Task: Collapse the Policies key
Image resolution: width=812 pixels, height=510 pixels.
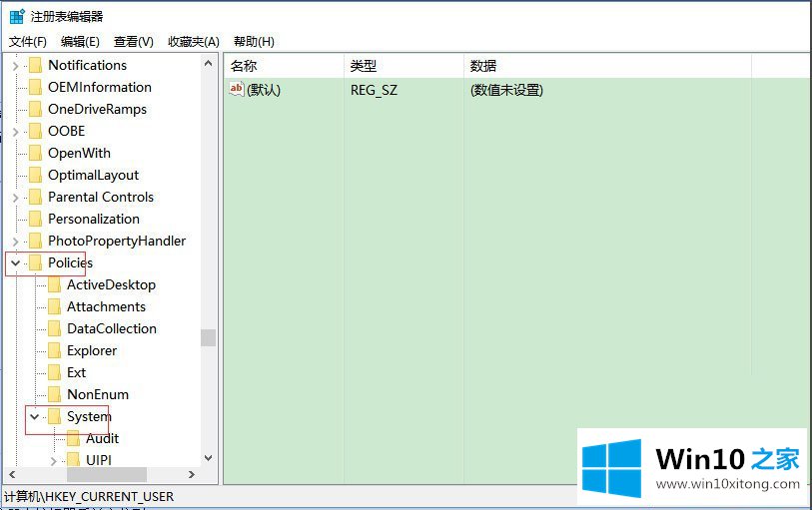Action: [15, 263]
